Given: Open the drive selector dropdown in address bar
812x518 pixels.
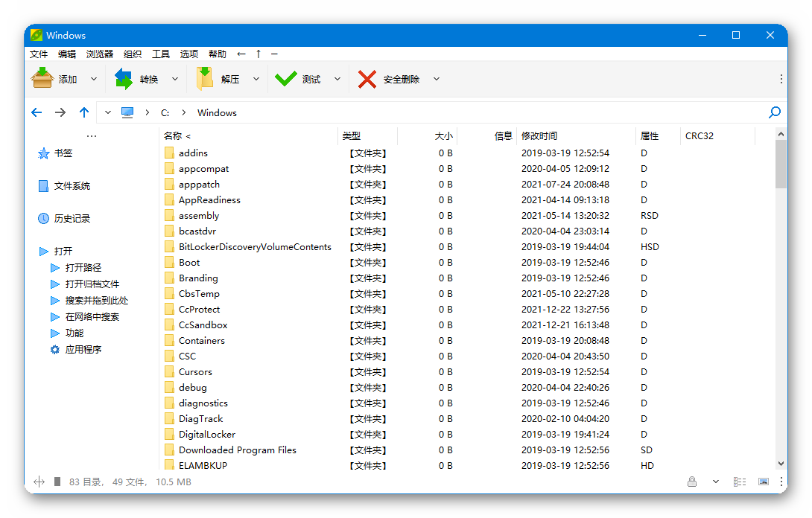Looking at the screenshot, I should click(x=107, y=112).
